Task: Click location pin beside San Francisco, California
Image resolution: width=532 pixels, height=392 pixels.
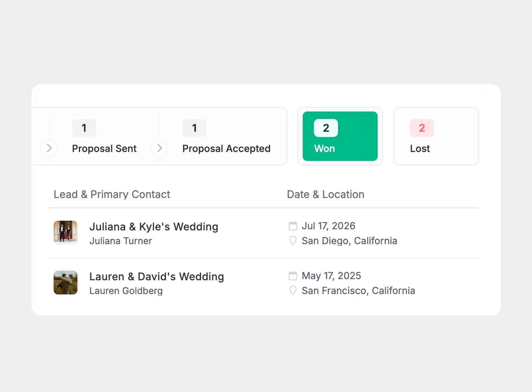Action: pos(293,291)
